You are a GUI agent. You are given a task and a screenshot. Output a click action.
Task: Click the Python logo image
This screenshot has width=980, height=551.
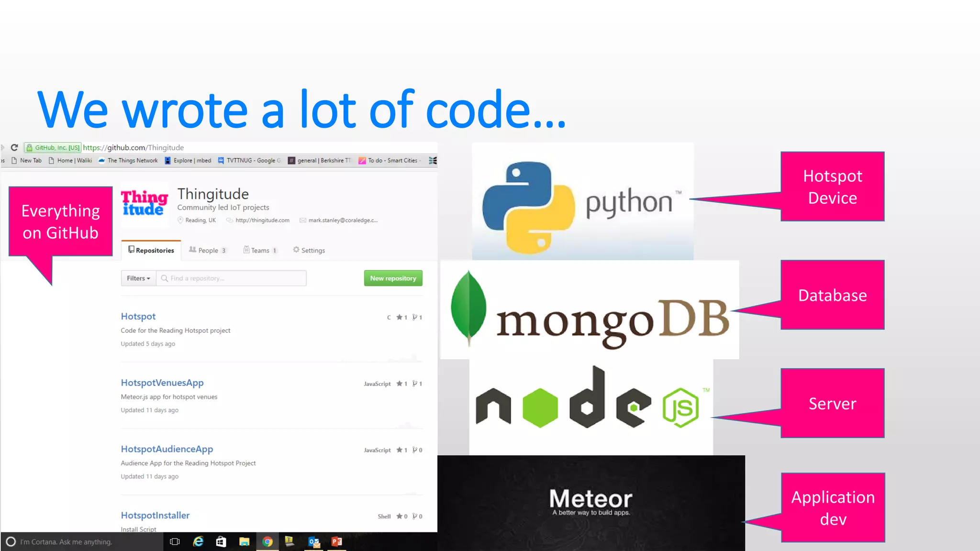pos(582,201)
